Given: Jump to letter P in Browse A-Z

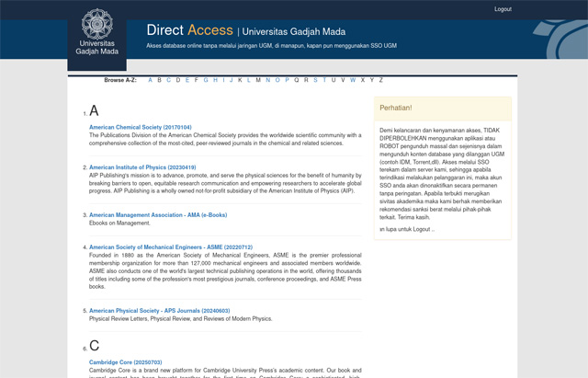Looking at the screenshot, I should (287, 80).
